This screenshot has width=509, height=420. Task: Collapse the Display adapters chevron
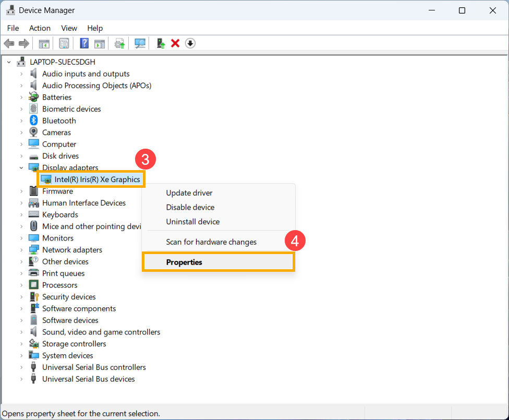click(21, 167)
